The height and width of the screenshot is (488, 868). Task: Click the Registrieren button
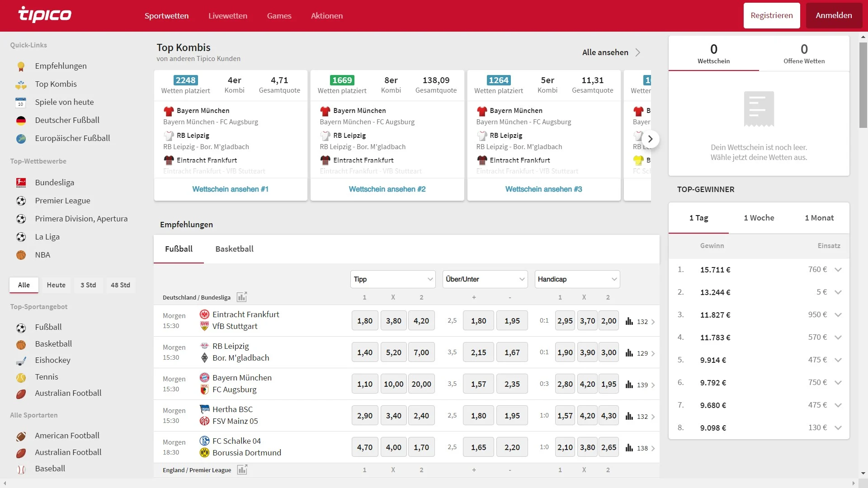pos(772,15)
